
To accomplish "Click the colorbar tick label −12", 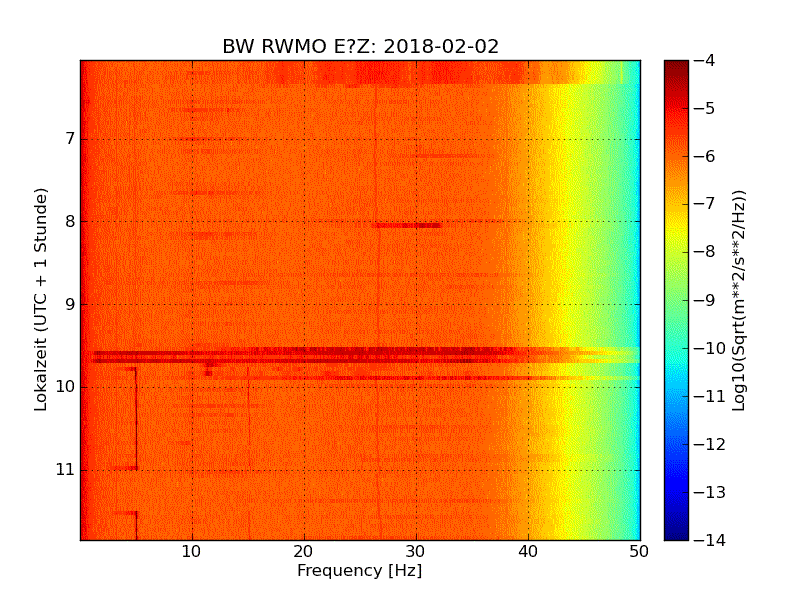I will [710, 444].
